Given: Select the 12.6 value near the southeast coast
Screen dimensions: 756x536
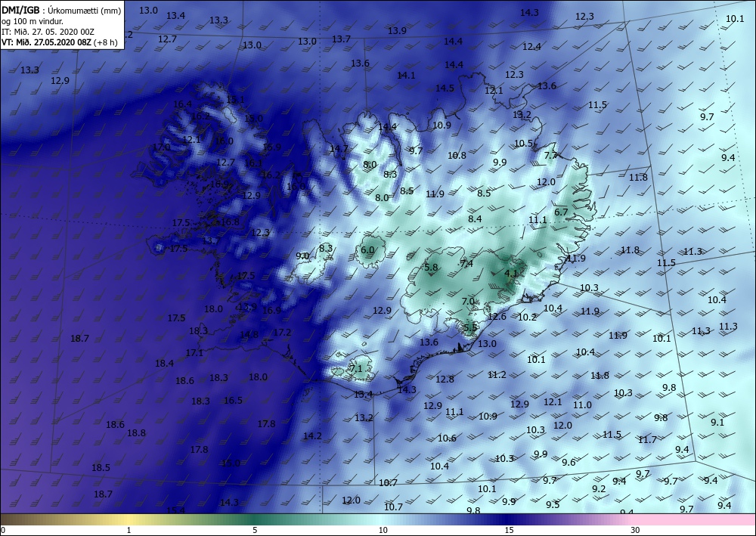Looking at the screenshot, I should click(x=497, y=316).
